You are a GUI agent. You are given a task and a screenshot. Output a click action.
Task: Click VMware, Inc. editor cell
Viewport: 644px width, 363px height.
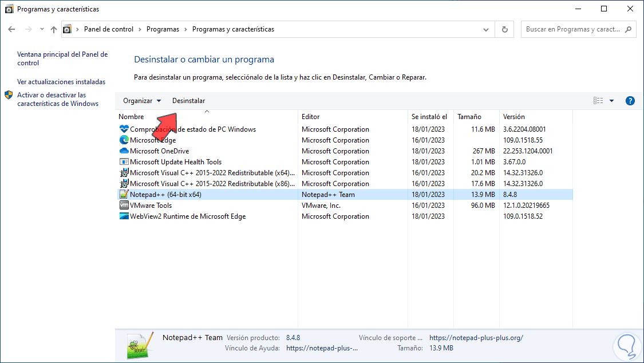click(321, 206)
